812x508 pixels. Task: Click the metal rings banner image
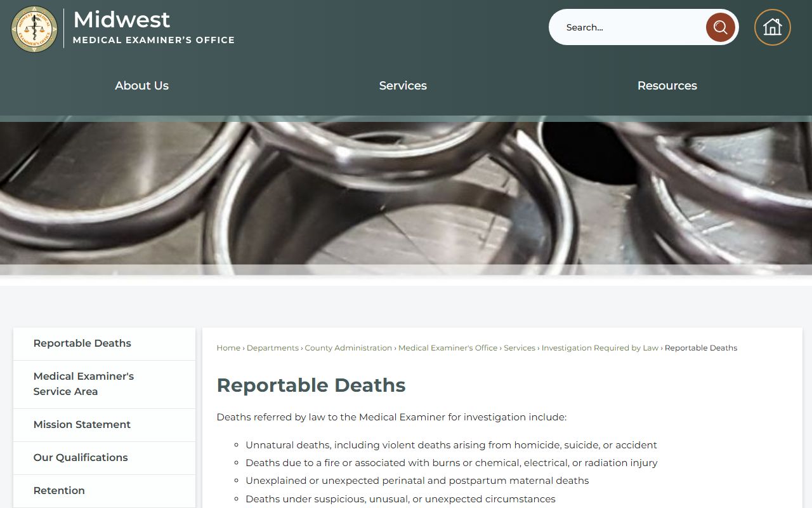click(406, 197)
